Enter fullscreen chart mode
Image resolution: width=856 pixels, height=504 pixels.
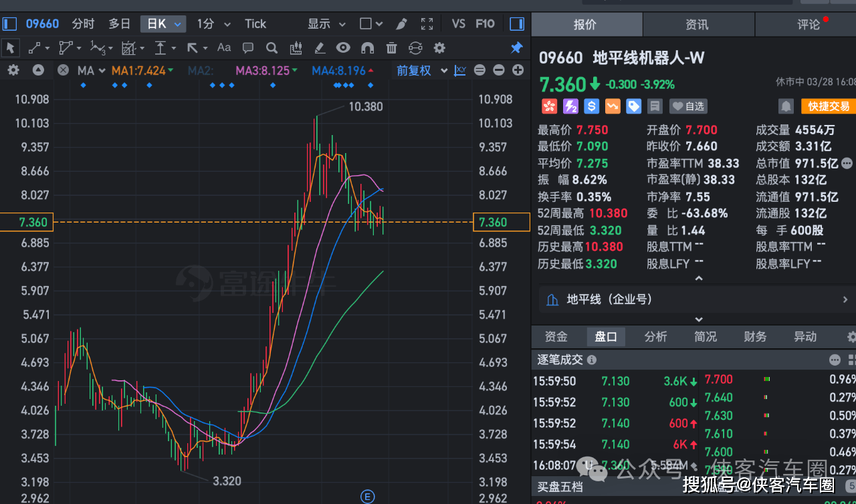point(427,24)
